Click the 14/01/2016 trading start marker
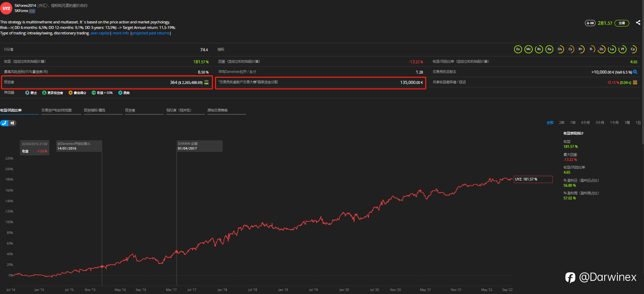Screen dimensions: 644x294 (79, 146)
